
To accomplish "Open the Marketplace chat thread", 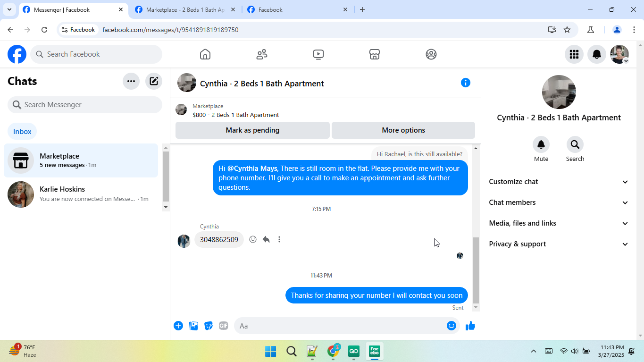I will coord(81,160).
